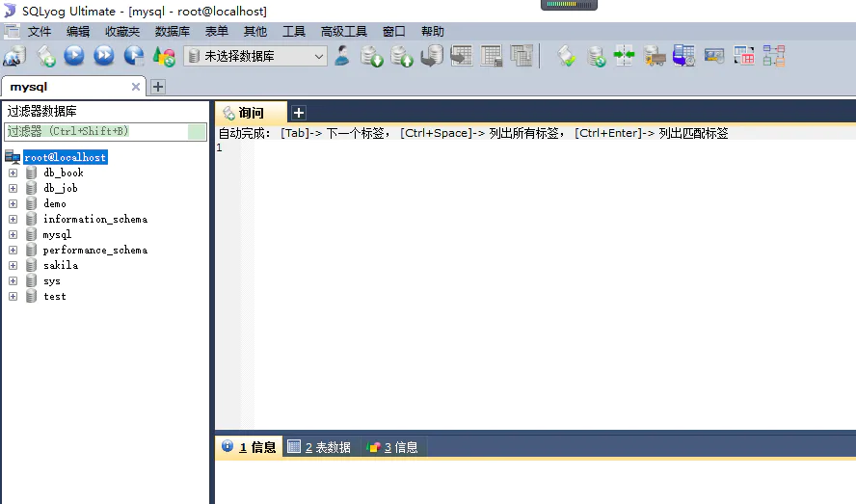Click the create new connection toolbar icon
Image resolution: width=856 pixels, height=504 pixels.
[14, 56]
